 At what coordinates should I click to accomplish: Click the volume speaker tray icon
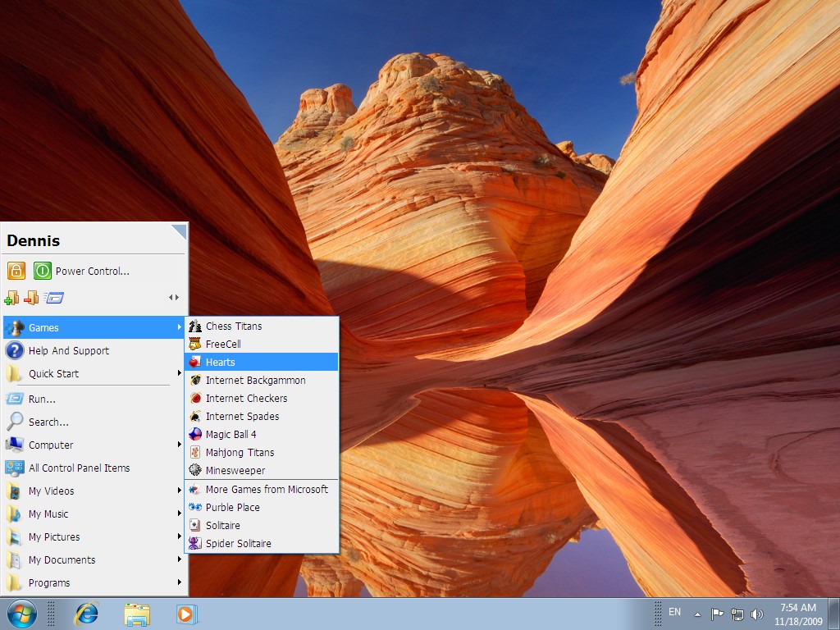(x=756, y=614)
